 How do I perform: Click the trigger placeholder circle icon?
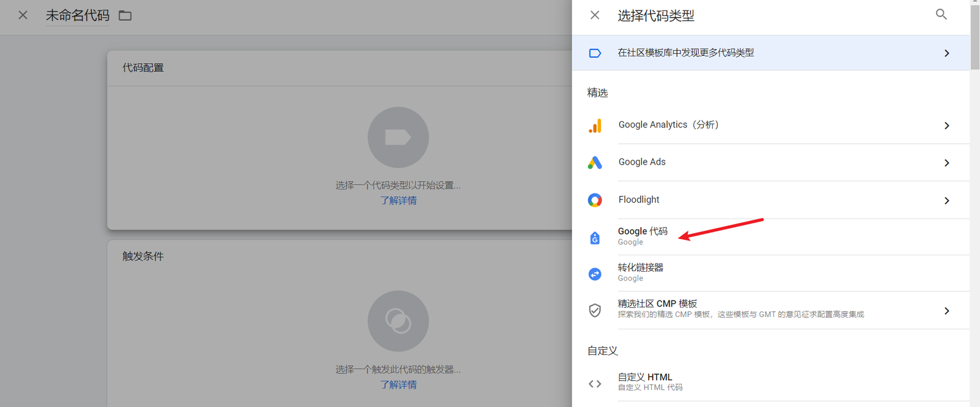tap(398, 321)
